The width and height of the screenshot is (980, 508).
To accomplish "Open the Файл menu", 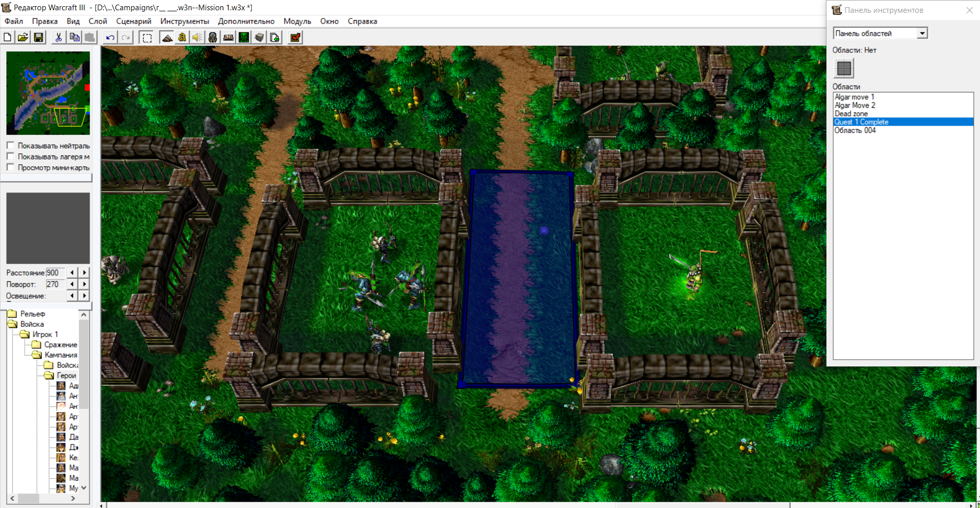I will pos(14,21).
